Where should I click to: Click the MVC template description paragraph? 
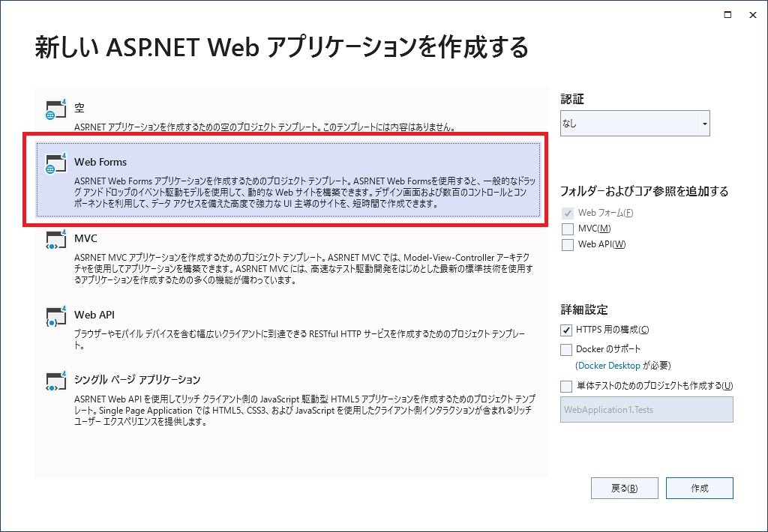point(304,269)
